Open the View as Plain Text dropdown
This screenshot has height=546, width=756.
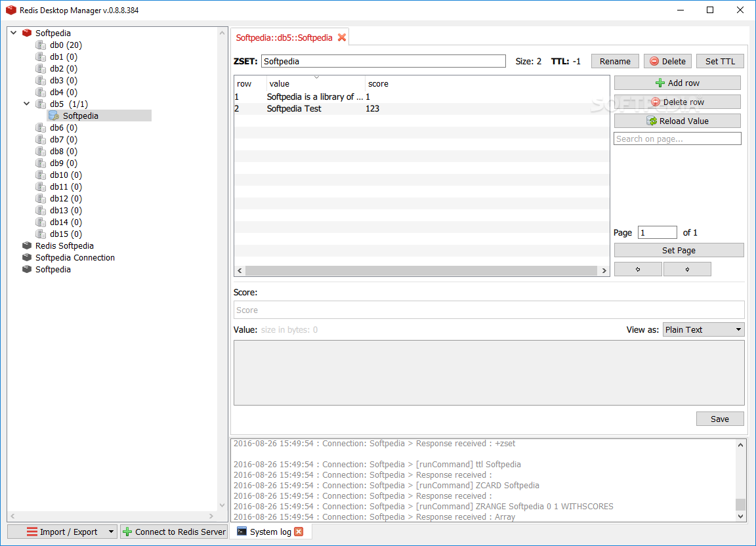click(703, 330)
